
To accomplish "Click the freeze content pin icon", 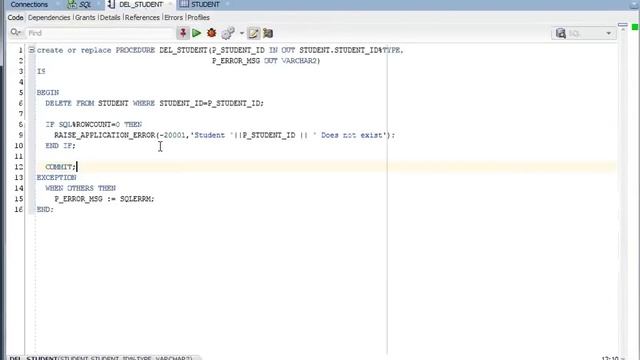I will coord(183,33).
